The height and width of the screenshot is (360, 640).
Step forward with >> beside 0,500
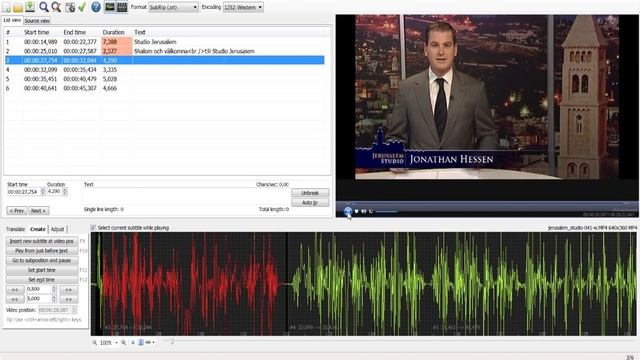pos(69,289)
